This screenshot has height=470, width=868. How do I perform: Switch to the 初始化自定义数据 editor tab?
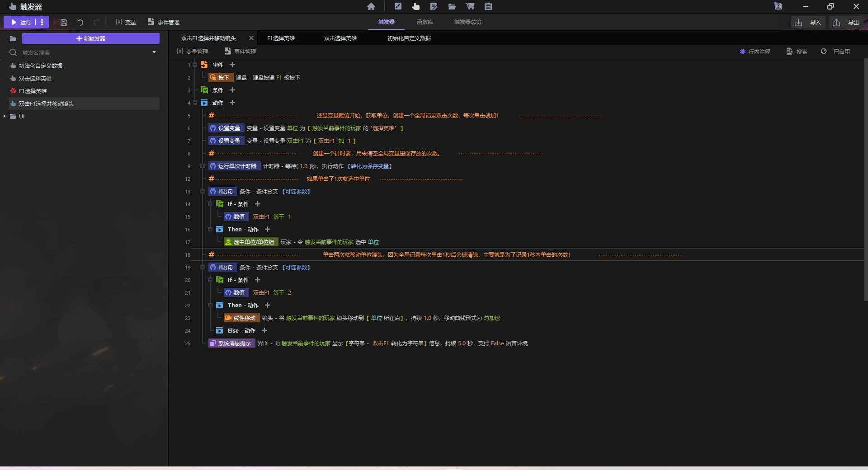click(409, 38)
